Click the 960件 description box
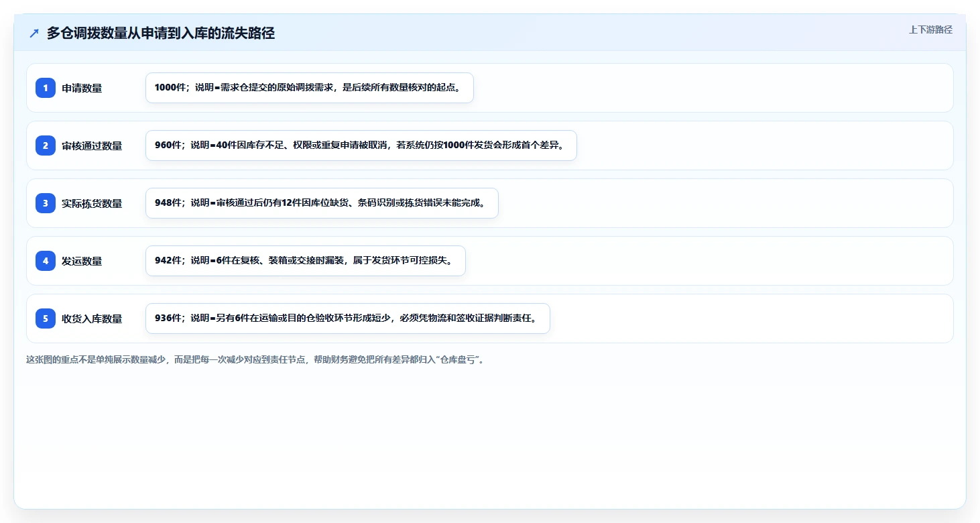Image resolution: width=980 pixels, height=523 pixels. pyautogui.click(x=361, y=146)
